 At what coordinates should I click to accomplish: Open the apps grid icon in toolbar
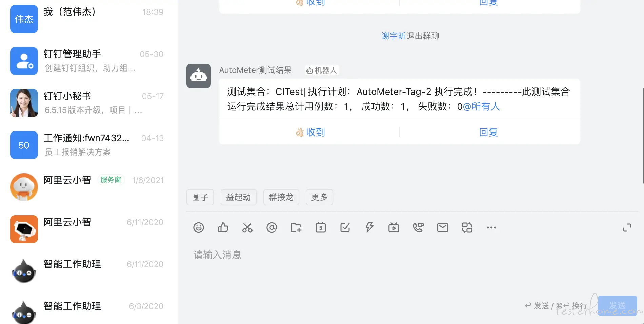point(467,227)
